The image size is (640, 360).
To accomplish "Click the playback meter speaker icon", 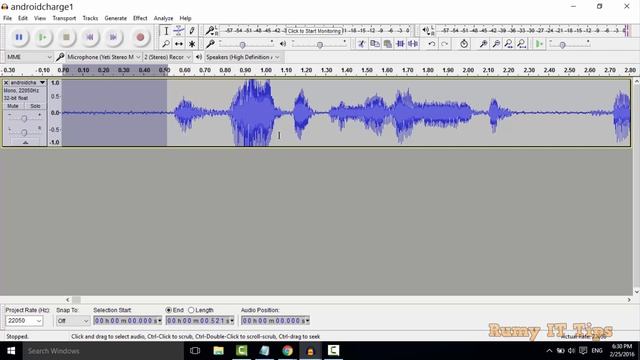I will pyautogui.click(x=426, y=30).
